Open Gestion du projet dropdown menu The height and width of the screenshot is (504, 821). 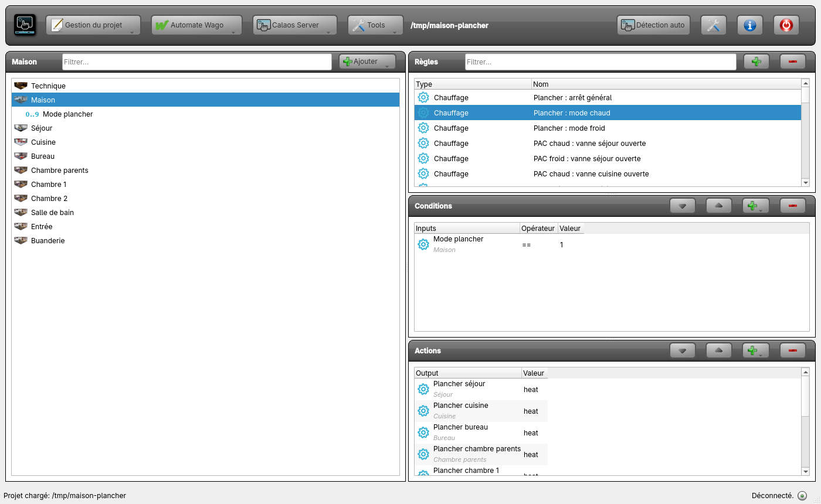(93, 25)
